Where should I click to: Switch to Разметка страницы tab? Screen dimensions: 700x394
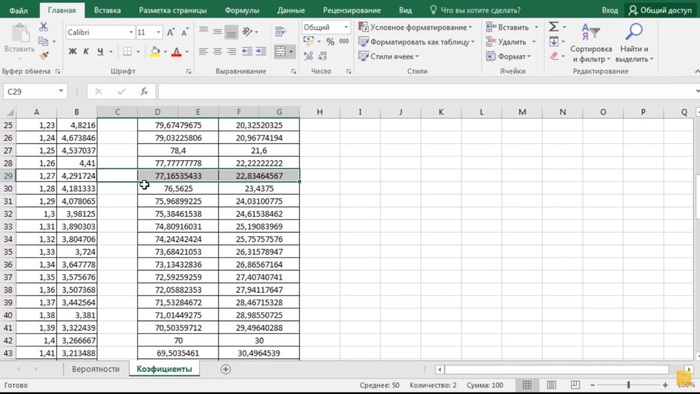tap(173, 10)
